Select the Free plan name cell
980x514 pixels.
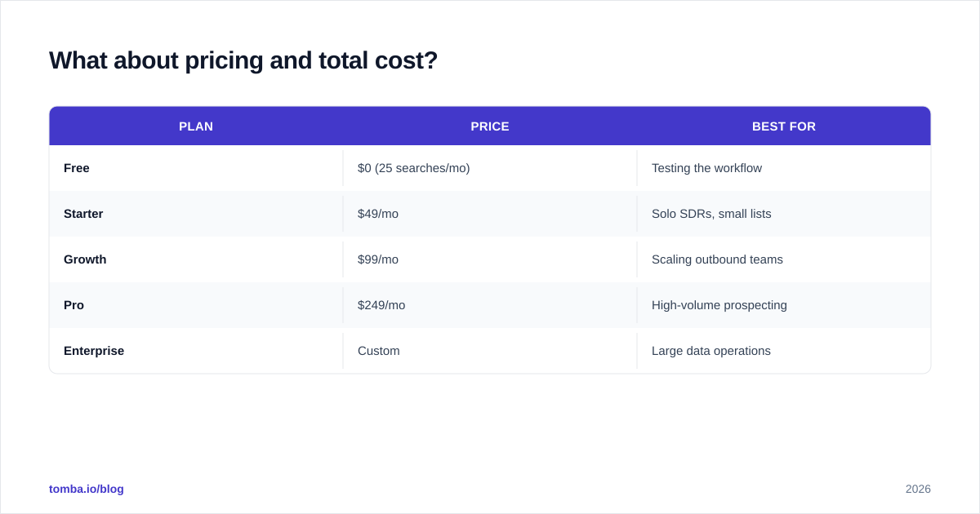(x=196, y=168)
